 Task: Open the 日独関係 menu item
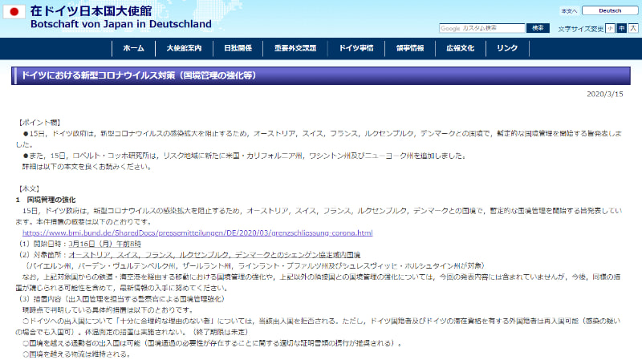pos(238,48)
